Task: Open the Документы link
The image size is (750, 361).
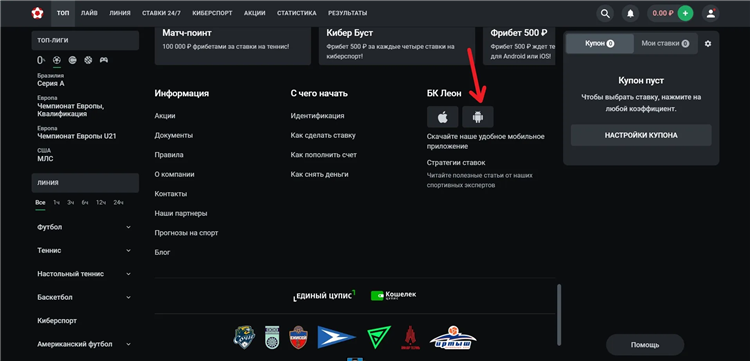Action: tap(174, 135)
